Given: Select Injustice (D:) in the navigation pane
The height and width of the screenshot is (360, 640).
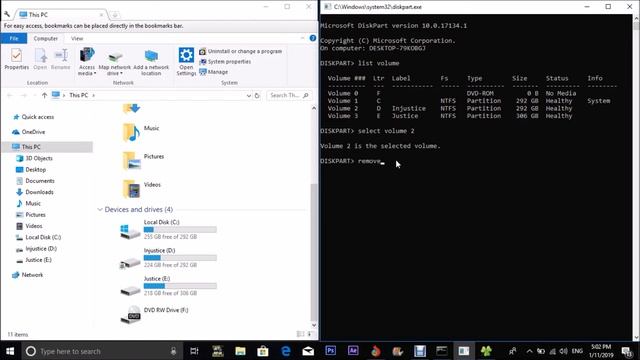Looking at the screenshot, I should click(41, 249).
